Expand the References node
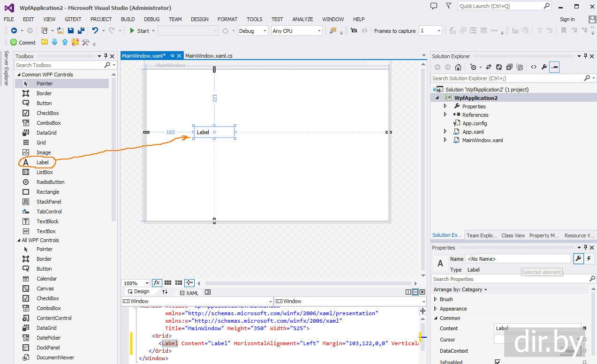597x364 pixels. pos(446,115)
